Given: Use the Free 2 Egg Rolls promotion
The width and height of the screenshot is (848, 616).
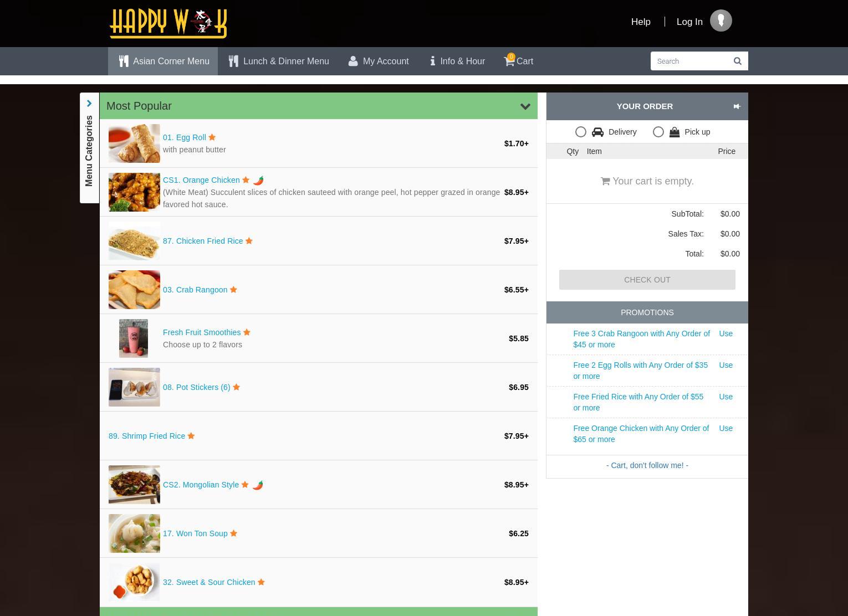Looking at the screenshot, I should click(726, 365).
